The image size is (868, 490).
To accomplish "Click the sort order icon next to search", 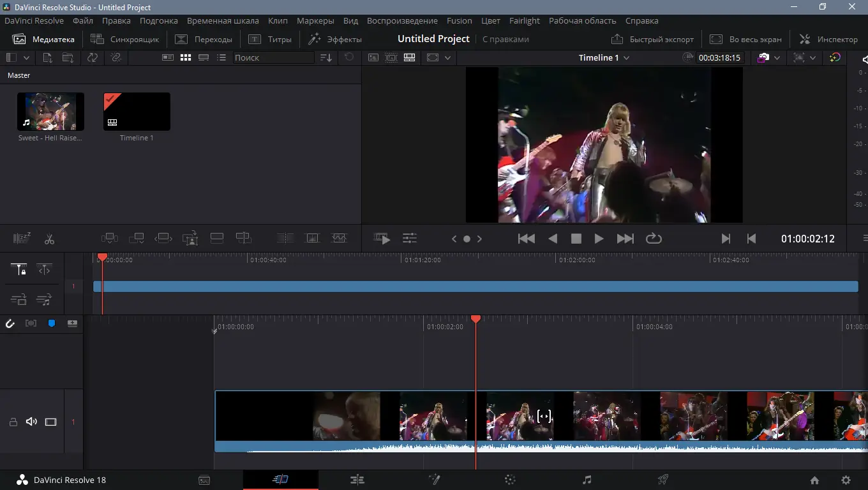I will 326,57.
